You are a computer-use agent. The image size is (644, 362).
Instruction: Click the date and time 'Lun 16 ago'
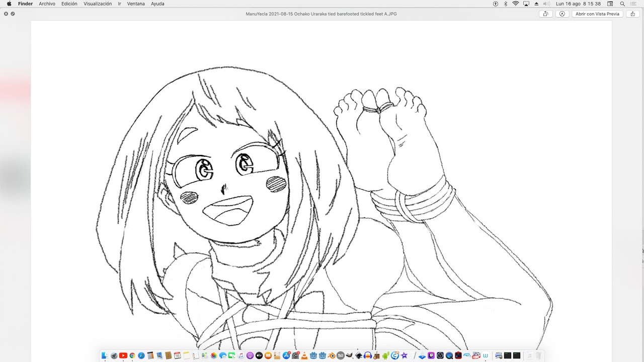568,4
